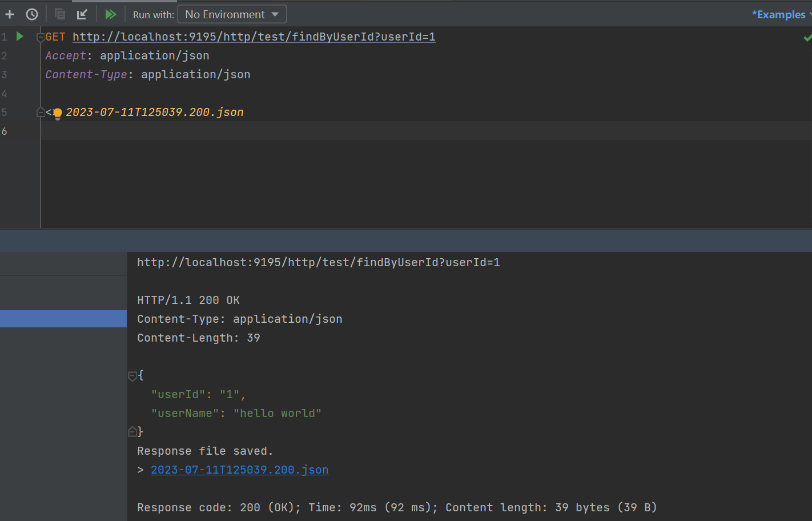Collapse the GET request fold marker
The height and width of the screenshot is (521, 812).
(41, 38)
